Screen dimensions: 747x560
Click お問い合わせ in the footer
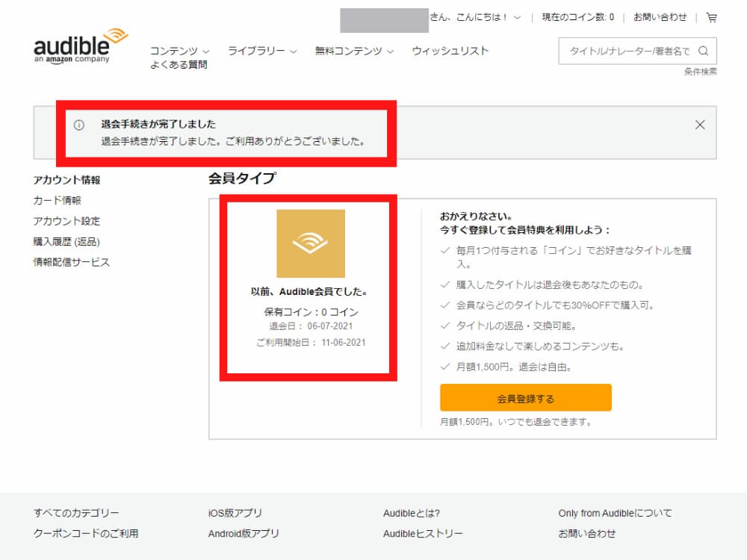(x=587, y=533)
